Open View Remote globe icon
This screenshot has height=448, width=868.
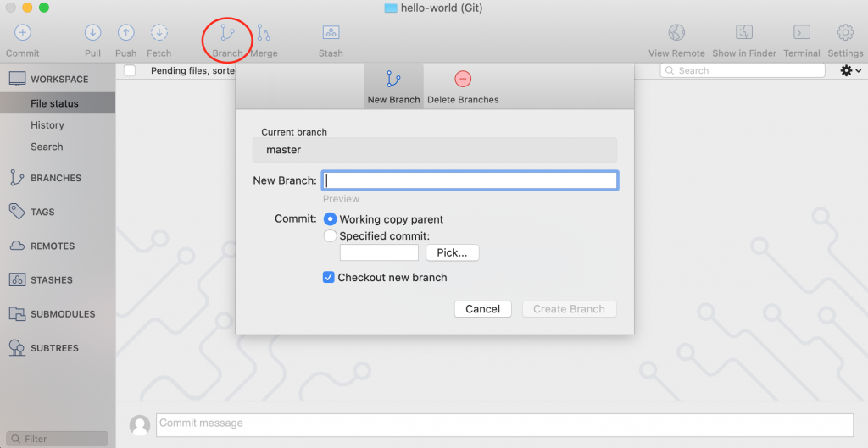coord(676,33)
